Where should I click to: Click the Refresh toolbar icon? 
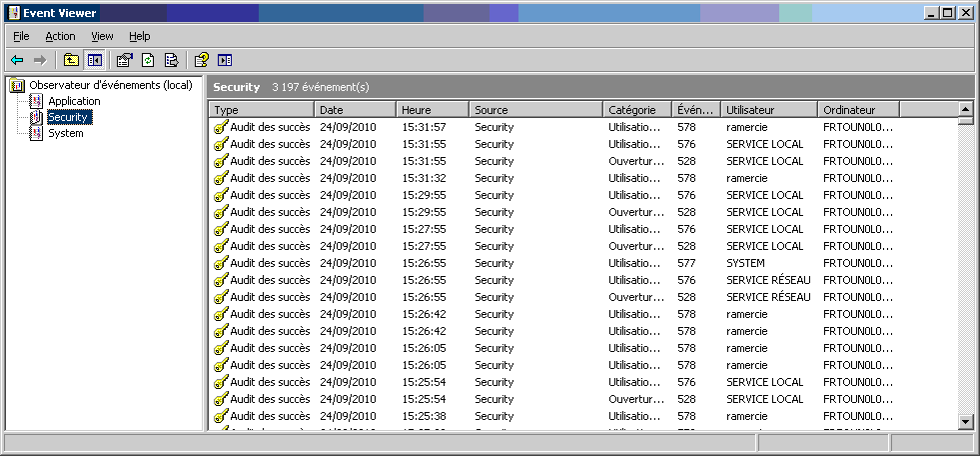tap(148, 60)
